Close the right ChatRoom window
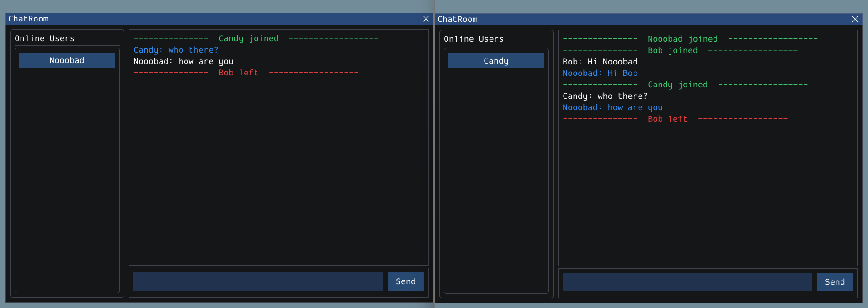The height and width of the screenshot is (308, 868). [855, 19]
